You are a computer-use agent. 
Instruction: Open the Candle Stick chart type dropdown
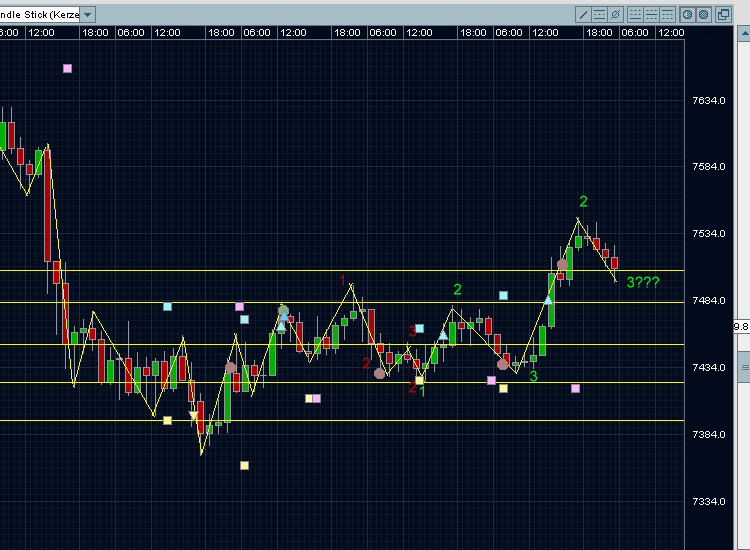tap(88, 14)
